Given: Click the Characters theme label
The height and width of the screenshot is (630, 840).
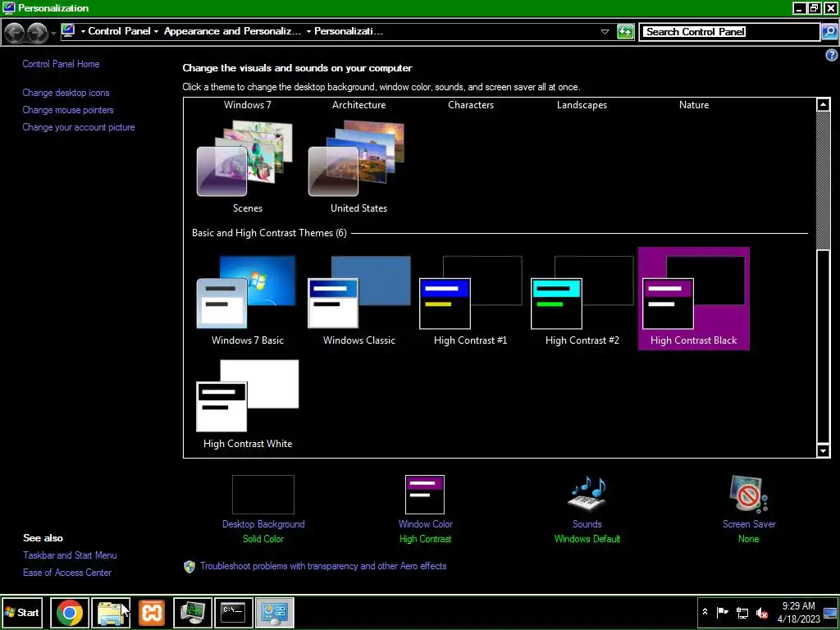Looking at the screenshot, I should [471, 105].
